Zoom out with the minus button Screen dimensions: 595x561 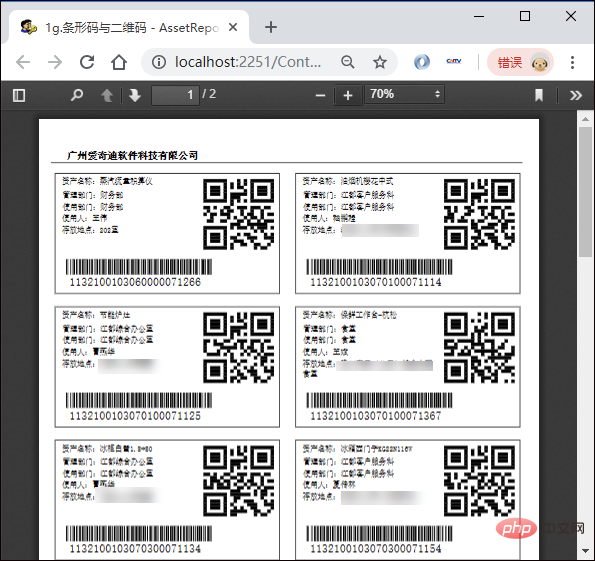point(320,95)
